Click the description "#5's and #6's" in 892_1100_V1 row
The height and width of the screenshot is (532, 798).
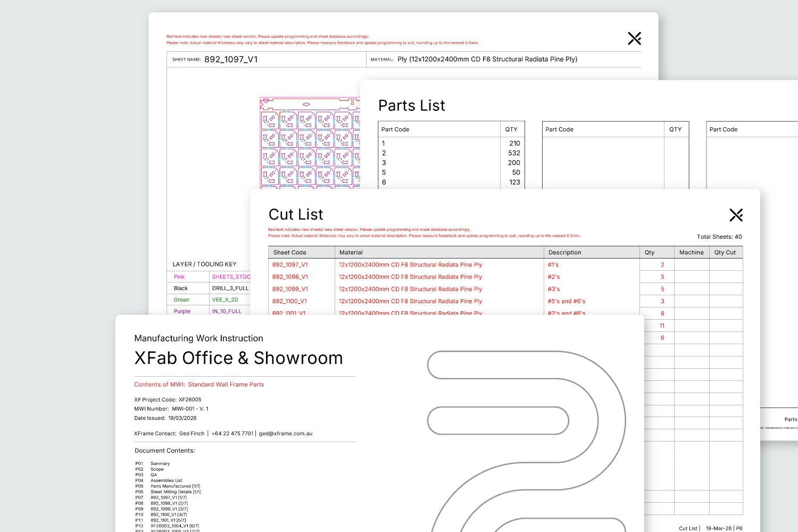[567, 301]
